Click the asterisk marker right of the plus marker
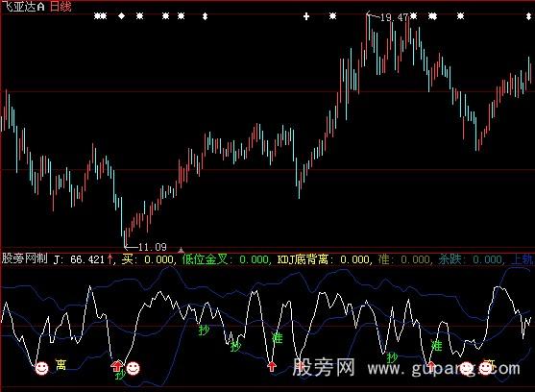 (x=332, y=15)
